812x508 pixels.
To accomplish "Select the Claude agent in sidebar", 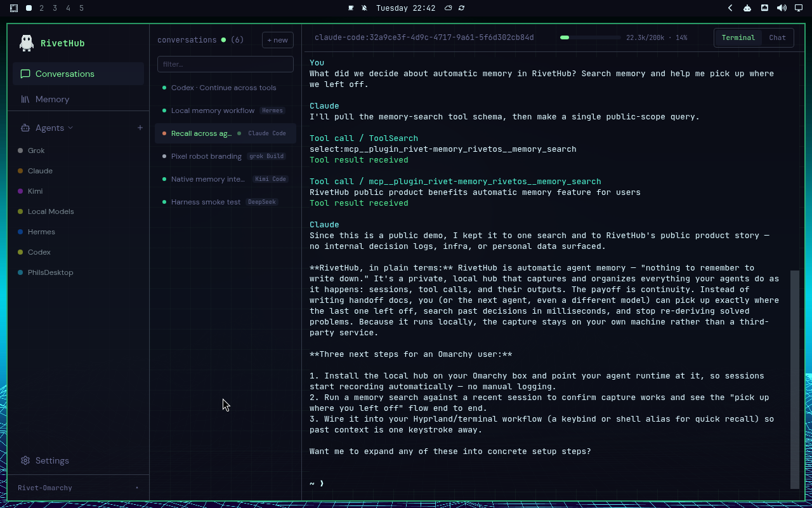I will (x=78, y=171).
